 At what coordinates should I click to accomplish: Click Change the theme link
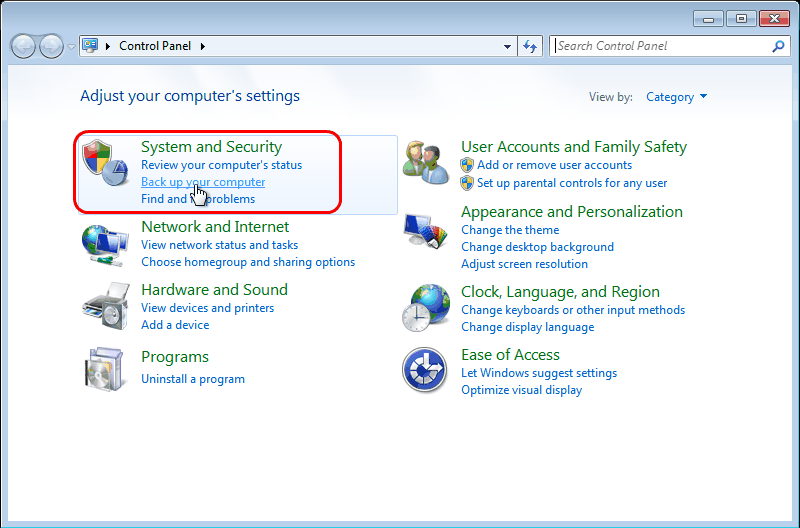pos(510,230)
